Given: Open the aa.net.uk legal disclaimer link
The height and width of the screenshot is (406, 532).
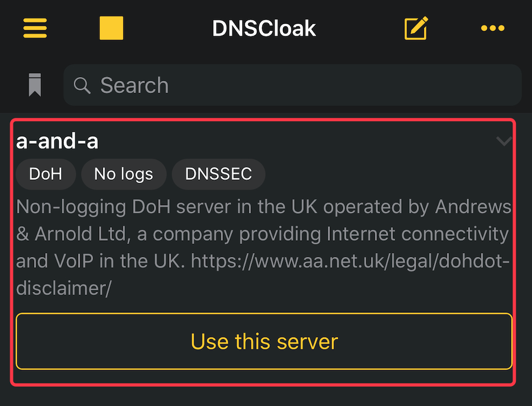Looking at the screenshot, I should pyautogui.click(x=350, y=261).
